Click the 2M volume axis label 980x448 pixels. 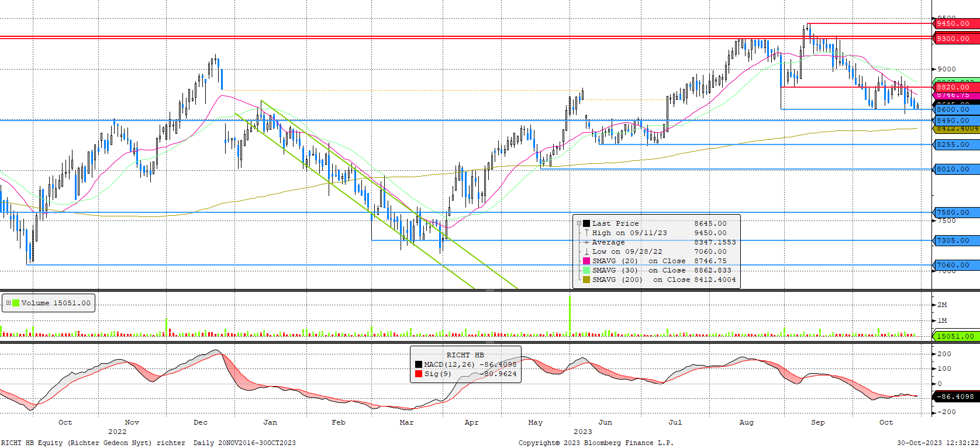[x=942, y=305]
